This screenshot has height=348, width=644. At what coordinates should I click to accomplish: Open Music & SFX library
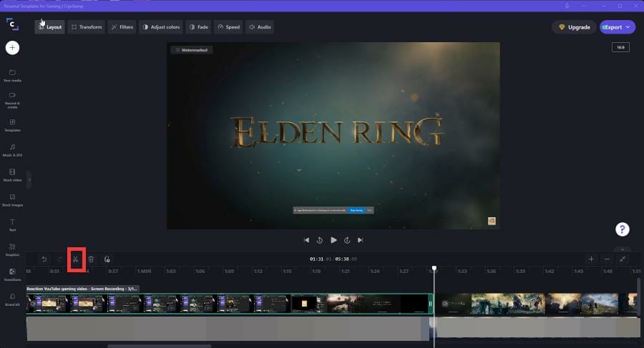[x=12, y=151]
